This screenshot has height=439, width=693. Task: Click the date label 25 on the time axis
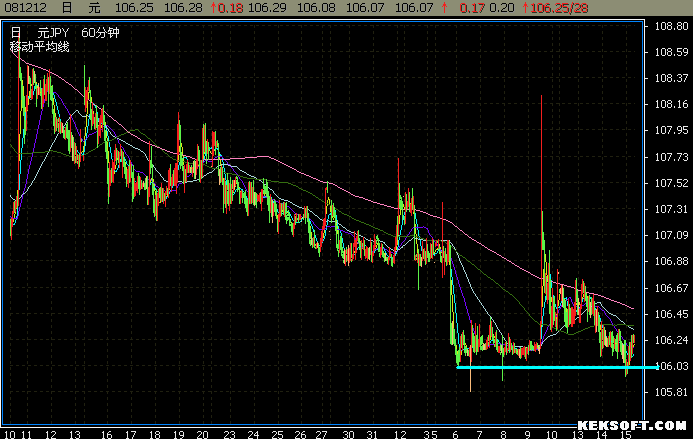point(277,434)
